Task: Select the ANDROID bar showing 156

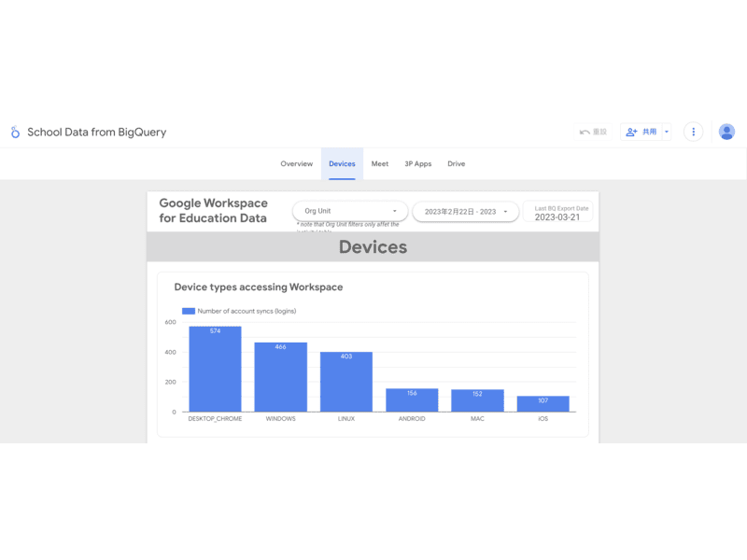Action: (x=412, y=400)
